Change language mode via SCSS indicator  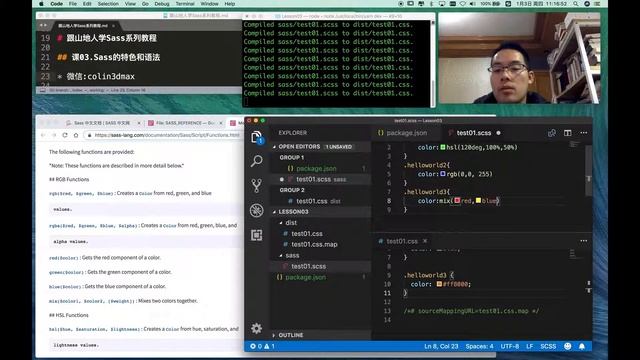pyautogui.click(x=548, y=346)
